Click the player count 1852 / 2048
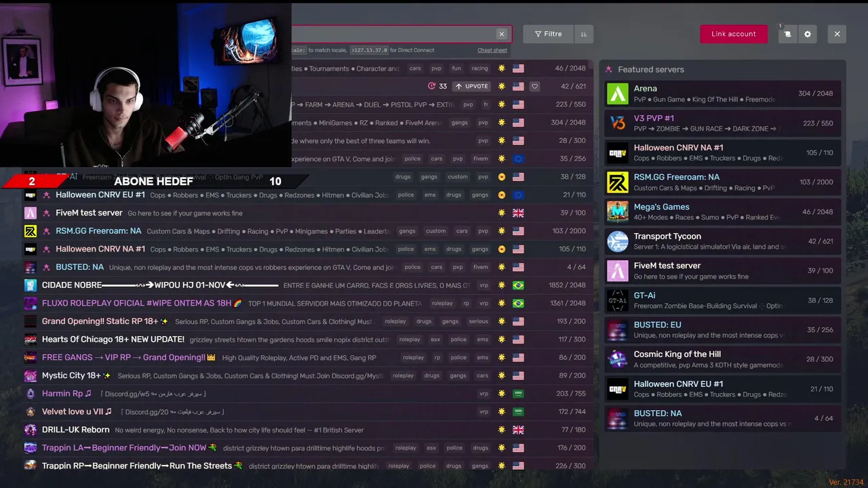Viewport: 868px width, 488px height. coord(567,285)
